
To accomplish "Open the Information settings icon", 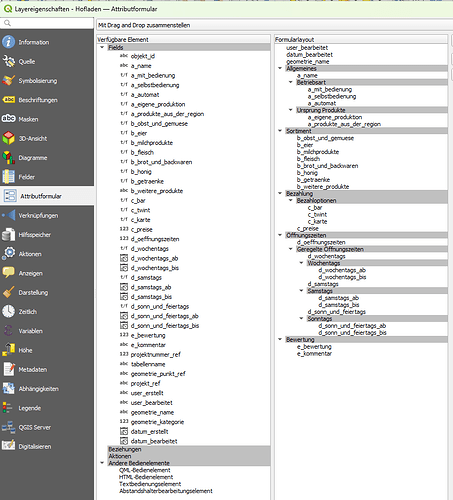I will [x=8, y=42].
